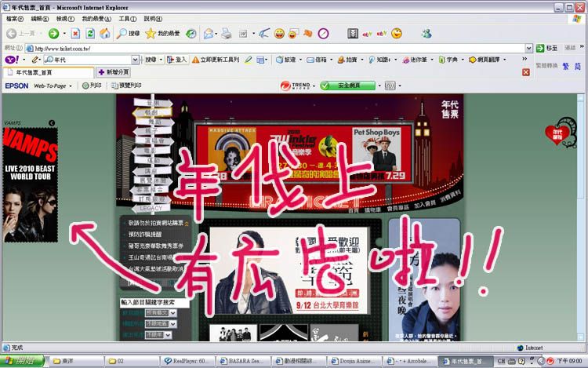Click the green 安全網頁 status button
588x368 pixels.
coord(347,86)
